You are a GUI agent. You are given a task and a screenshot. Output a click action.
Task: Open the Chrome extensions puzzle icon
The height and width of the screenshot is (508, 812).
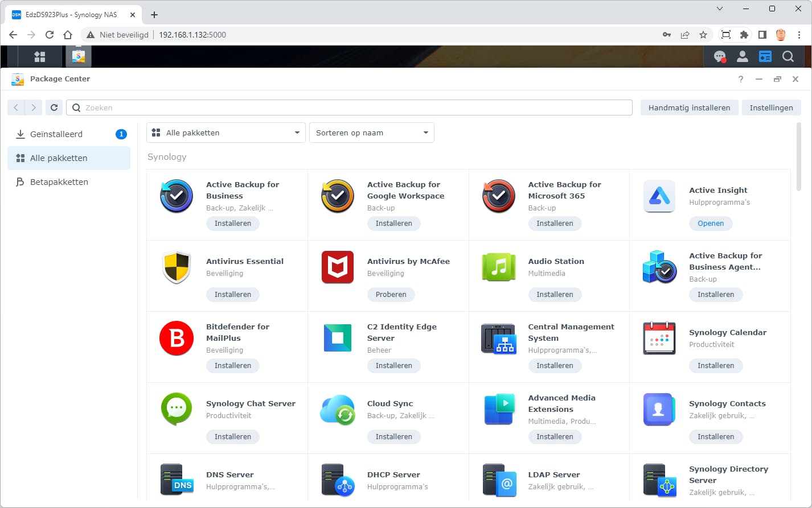744,35
